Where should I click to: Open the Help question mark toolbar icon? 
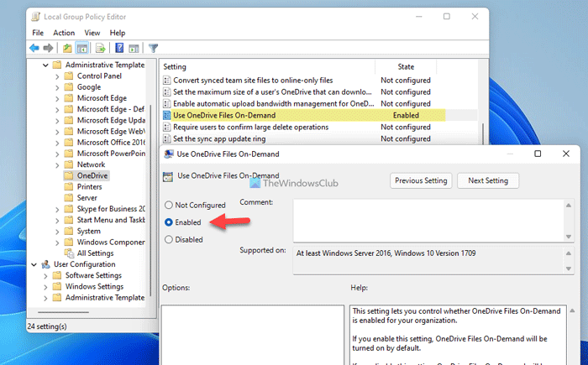point(119,48)
